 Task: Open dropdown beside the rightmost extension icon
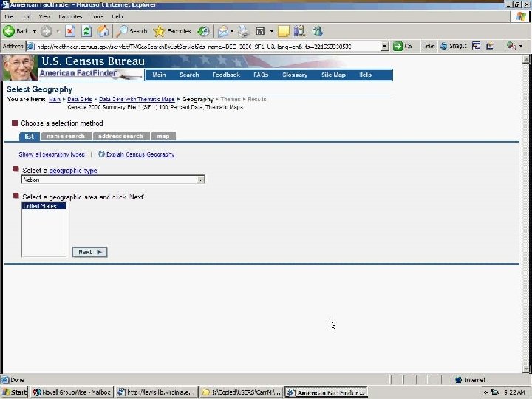coord(521,46)
